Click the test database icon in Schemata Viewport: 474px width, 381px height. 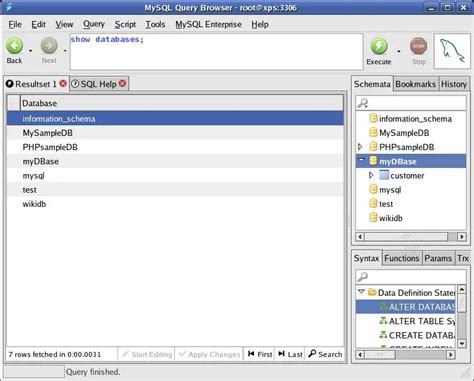(x=373, y=204)
